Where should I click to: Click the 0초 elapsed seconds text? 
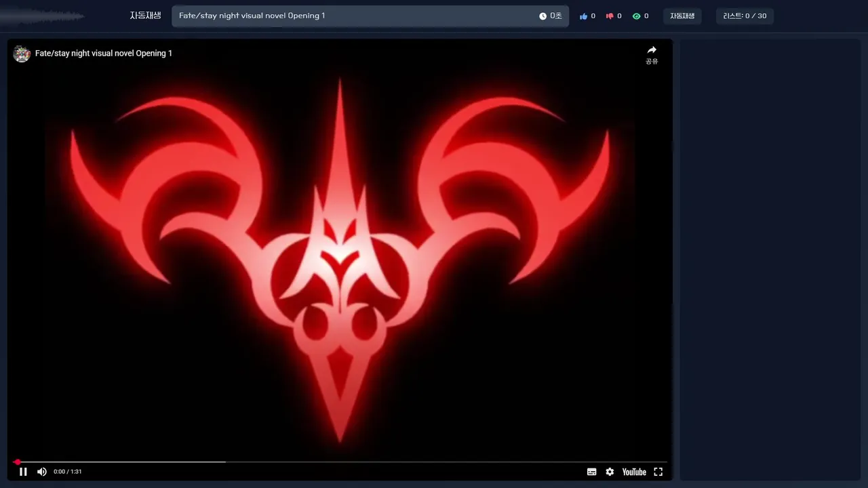556,16
